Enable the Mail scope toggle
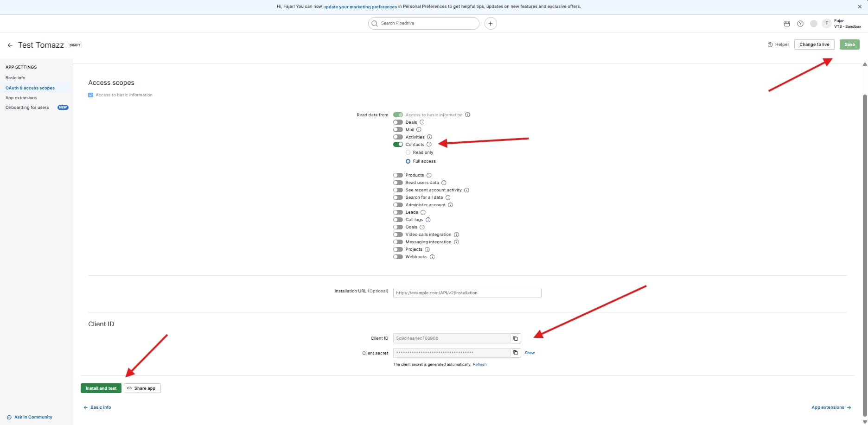The width and height of the screenshot is (868, 425). click(x=398, y=130)
